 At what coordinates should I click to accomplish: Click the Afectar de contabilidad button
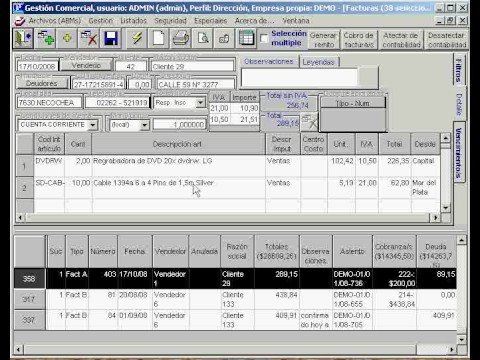click(401, 40)
